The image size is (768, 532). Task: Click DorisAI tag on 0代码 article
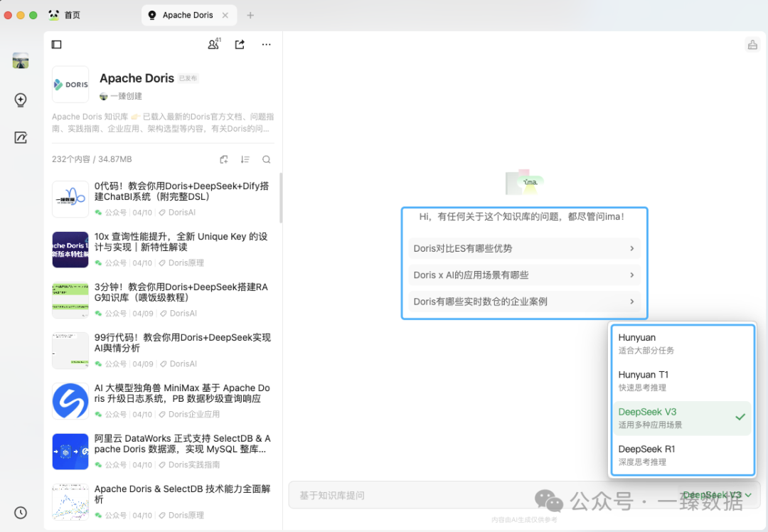177,212
